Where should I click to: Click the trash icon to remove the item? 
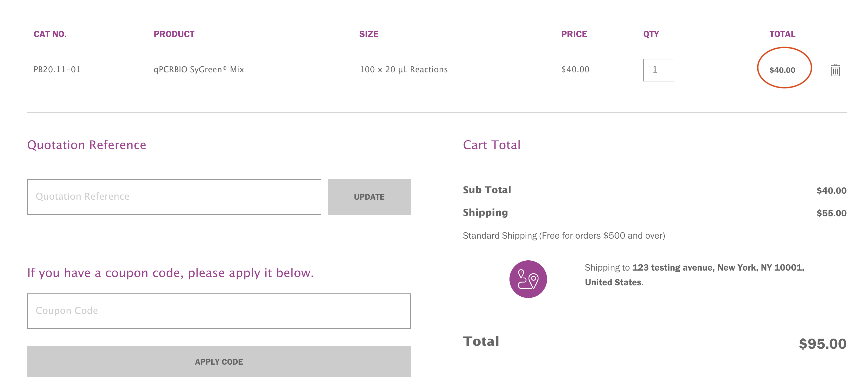[x=835, y=70]
